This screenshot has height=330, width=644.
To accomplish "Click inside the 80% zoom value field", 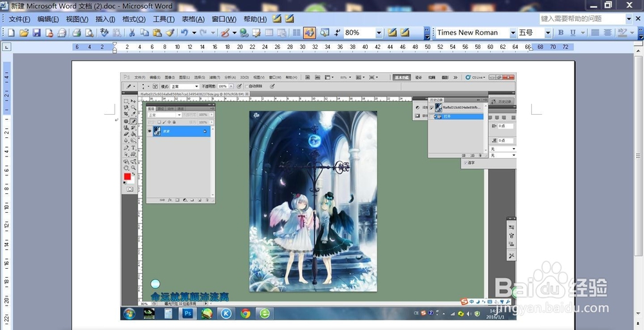I will click(x=359, y=33).
